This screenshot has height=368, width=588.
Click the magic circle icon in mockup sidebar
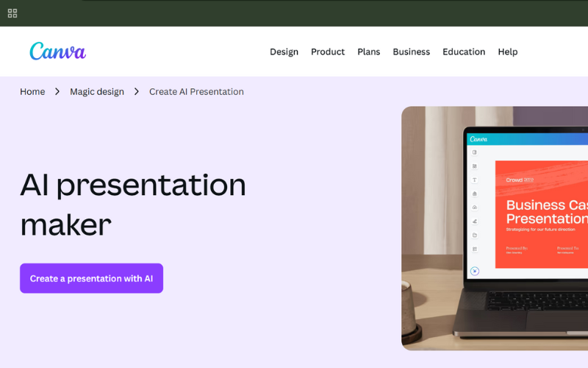point(475,271)
